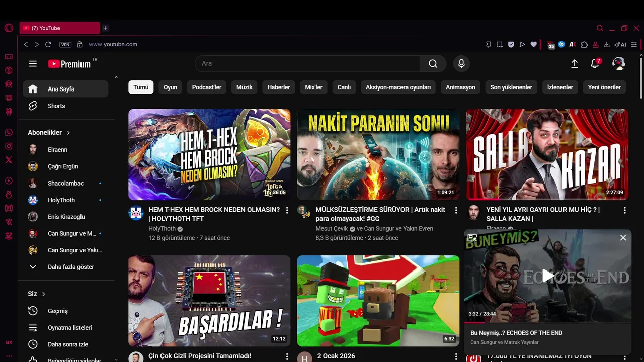This screenshot has height=362, width=644.
Task: Open options for SALLA KAZAN video
Action: (x=625, y=210)
